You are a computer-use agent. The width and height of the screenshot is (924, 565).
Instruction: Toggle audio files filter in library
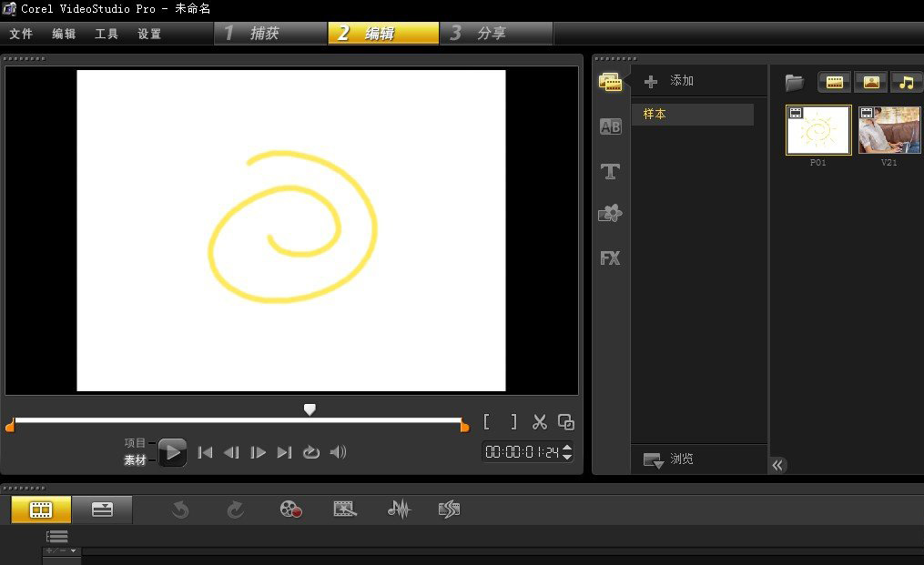click(906, 83)
